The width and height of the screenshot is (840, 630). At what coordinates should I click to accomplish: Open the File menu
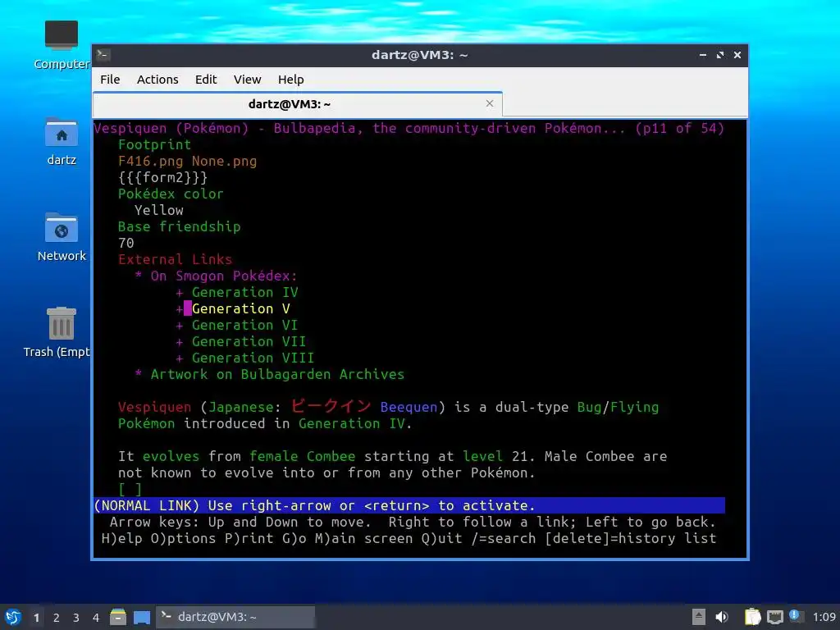110,80
